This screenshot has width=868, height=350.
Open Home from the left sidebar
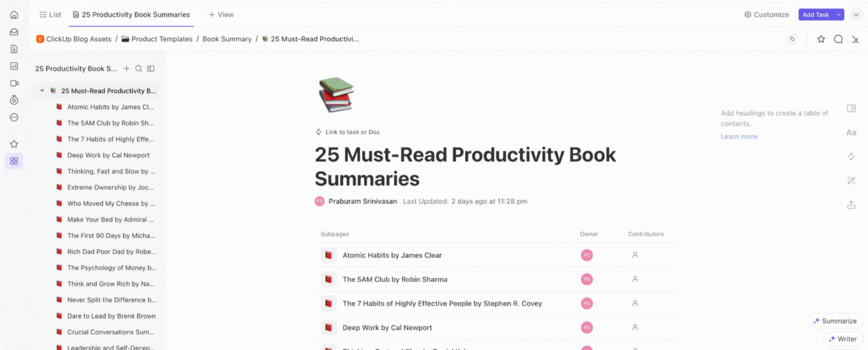[x=14, y=15]
